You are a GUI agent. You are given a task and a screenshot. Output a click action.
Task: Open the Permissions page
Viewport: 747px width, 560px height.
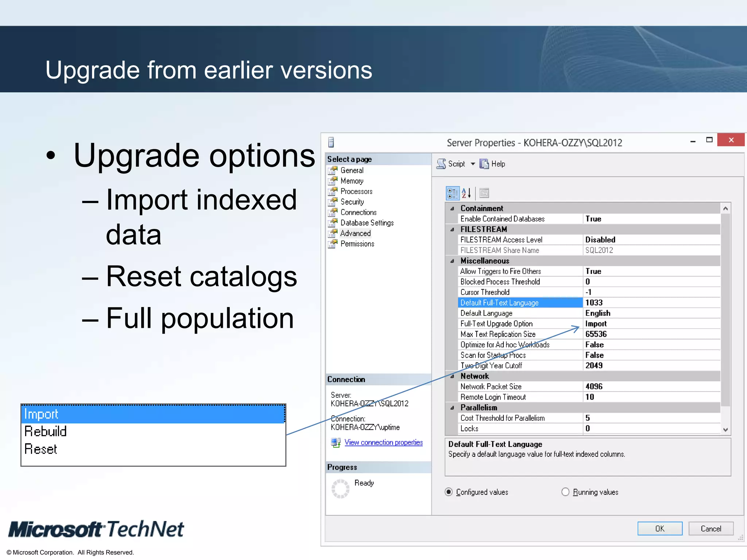(357, 244)
